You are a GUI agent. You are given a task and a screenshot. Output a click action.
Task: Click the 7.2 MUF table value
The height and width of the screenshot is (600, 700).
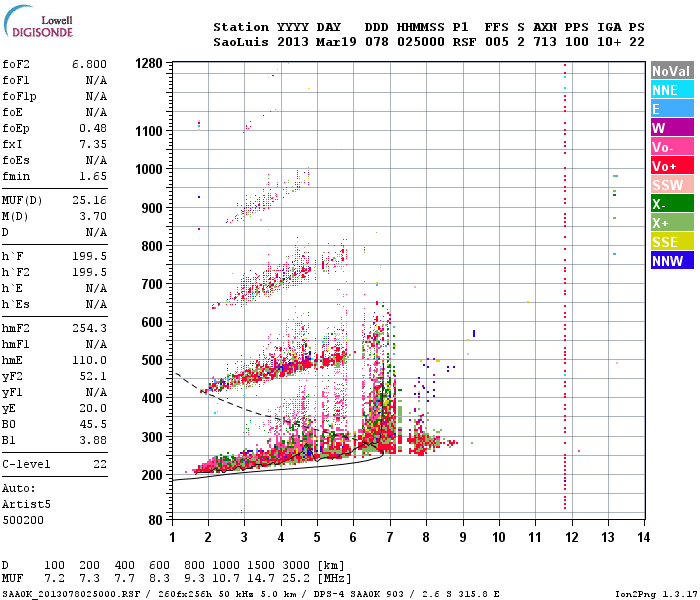click(54, 579)
